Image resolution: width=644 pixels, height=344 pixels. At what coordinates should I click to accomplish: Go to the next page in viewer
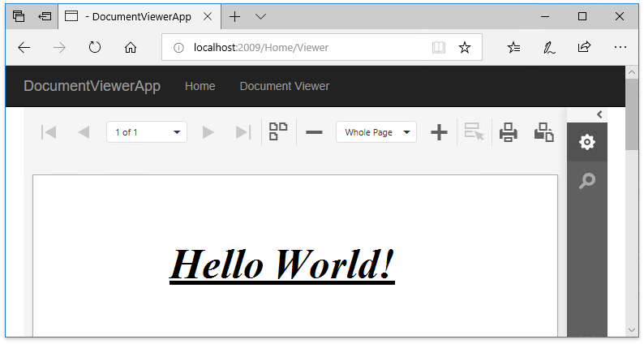[x=208, y=132]
